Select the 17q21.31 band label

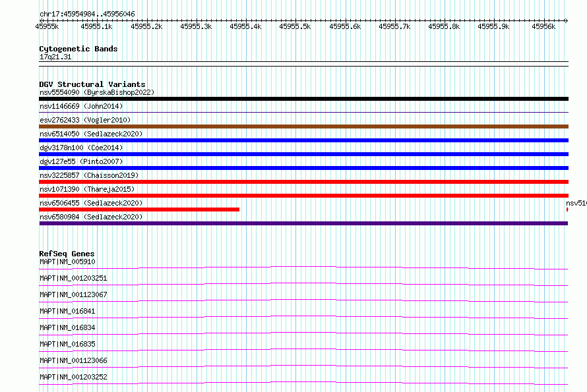pyautogui.click(x=55, y=57)
